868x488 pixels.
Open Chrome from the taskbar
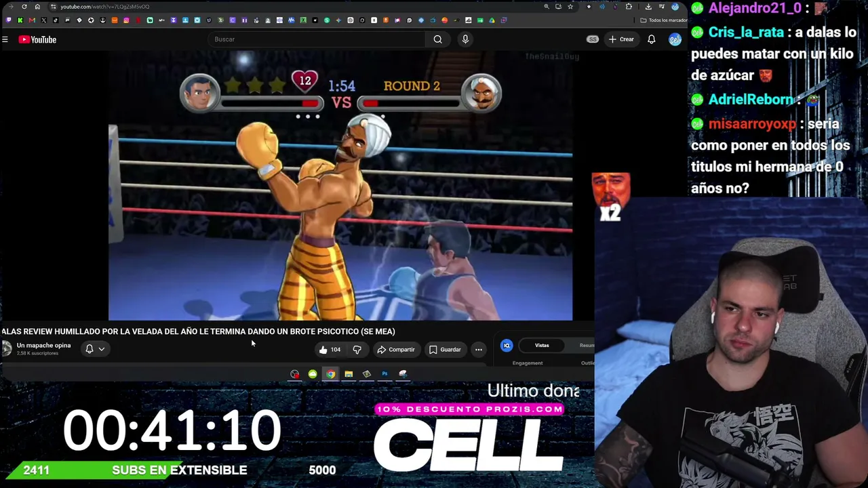pyautogui.click(x=330, y=374)
